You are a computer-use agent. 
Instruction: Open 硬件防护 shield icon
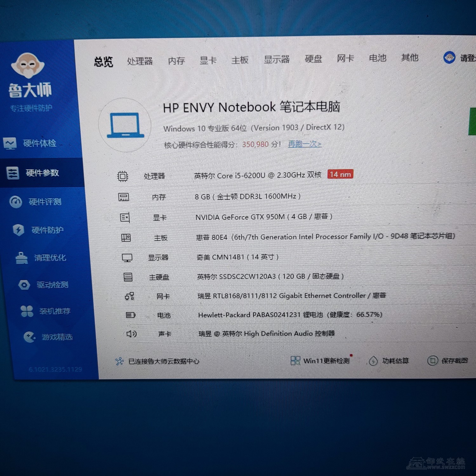pyautogui.click(x=18, y=230)
